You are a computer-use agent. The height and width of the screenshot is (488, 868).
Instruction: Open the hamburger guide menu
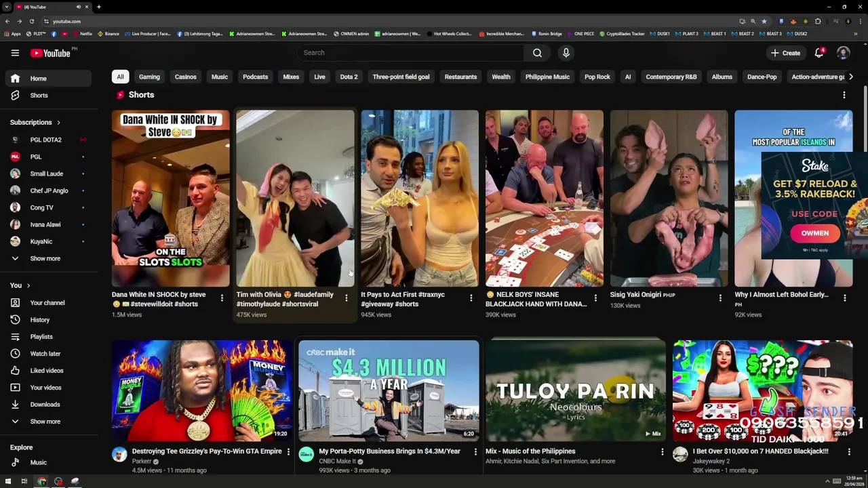point(15,53)
